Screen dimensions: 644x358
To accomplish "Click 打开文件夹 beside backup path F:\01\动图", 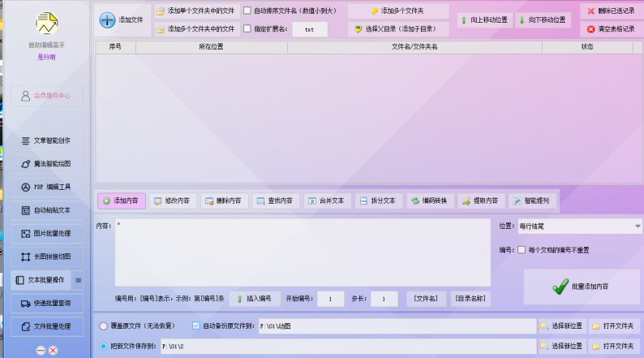I will pyautogui.click(x=614, y=326).
